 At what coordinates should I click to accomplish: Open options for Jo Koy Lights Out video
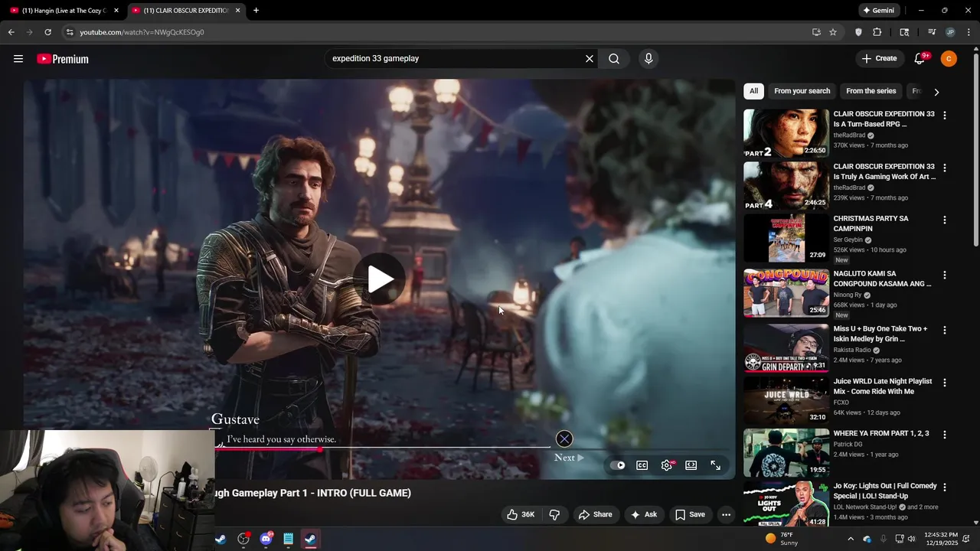pyautogui.click(x=945, y=487)
